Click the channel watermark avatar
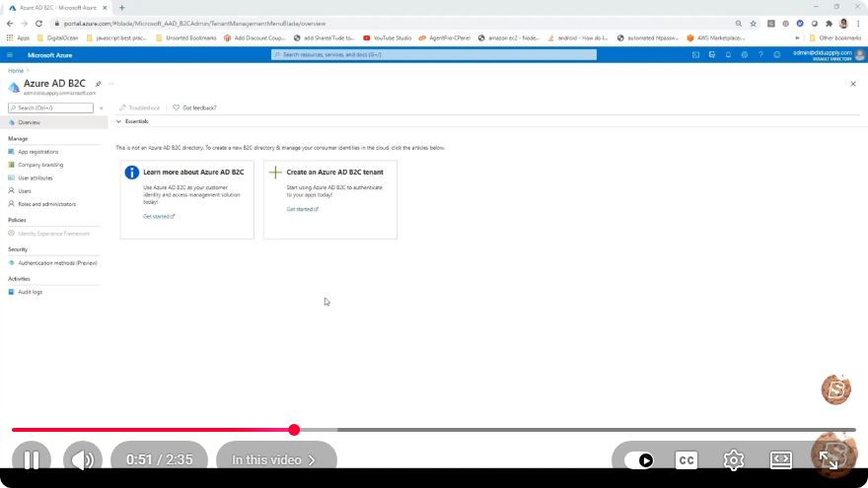 (x=835, y=389)
